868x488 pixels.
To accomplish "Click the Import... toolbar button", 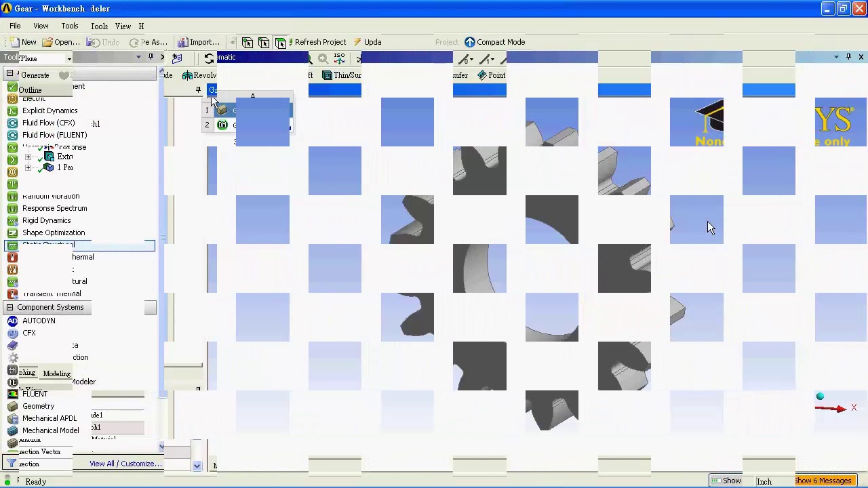I will point(198,42).
